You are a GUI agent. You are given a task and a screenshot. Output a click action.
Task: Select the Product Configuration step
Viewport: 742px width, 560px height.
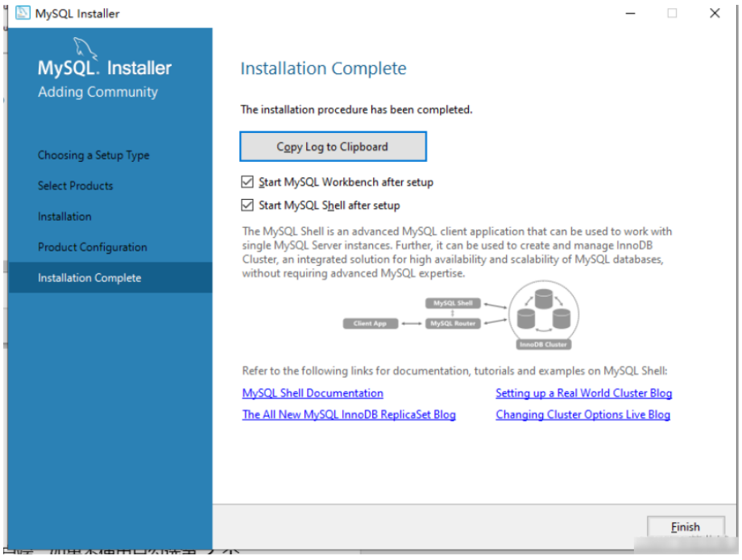click(93, 247)
